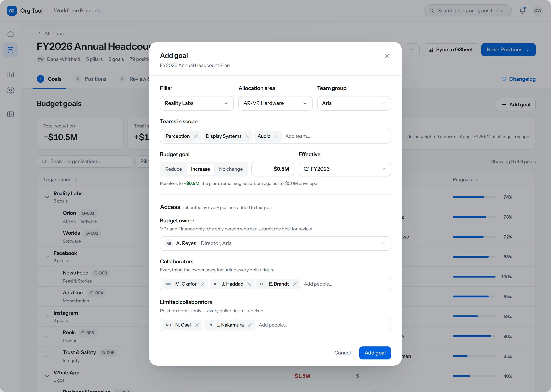Remove the Display Systems team chip
Screen dimensions: 551x392
pyautogui.click(x=247, y=136)
